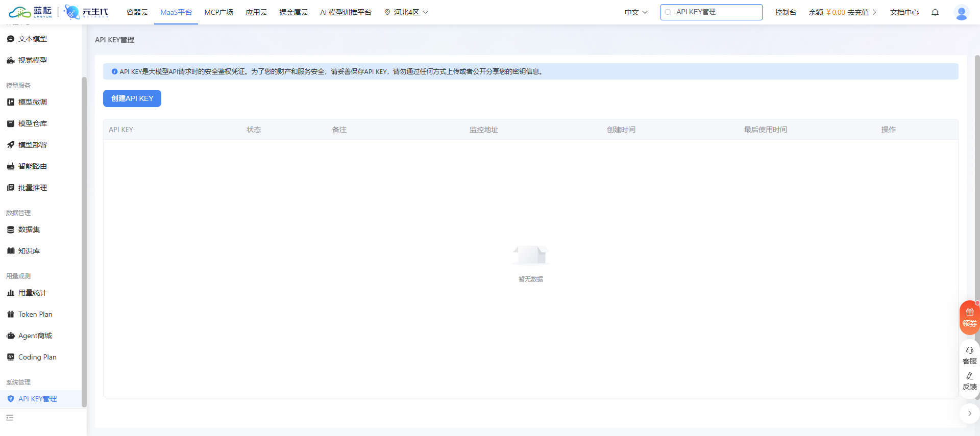The height and width of the screenshot is (436, 980).
Task: Open the 文本模型 text model icon
Action: tap(11, 39)
